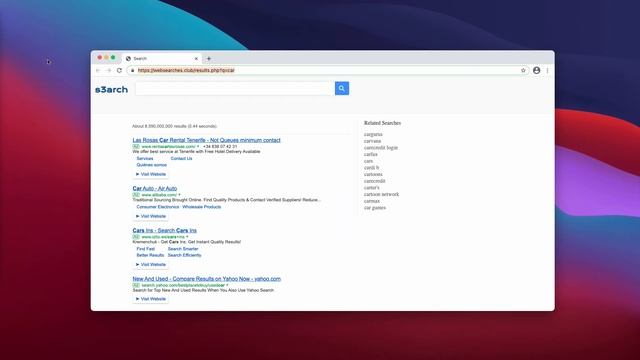Select related search cars

tap(368, 161)
